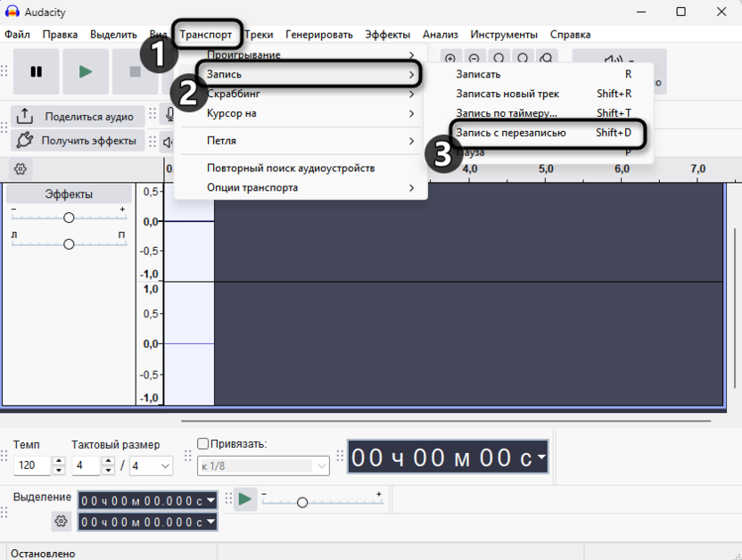Screen dimensions: 742x560
Task: Close the open Транспорт menu
Action: tap(205, 35)
